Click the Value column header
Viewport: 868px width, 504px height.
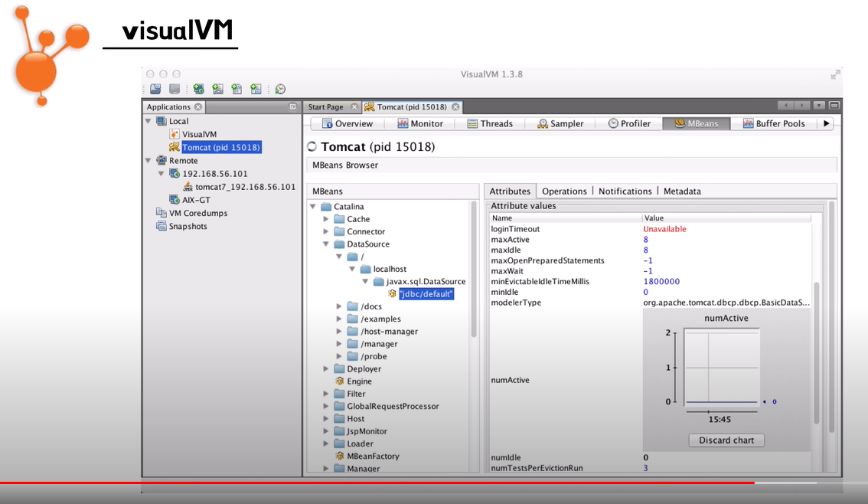pyautogui.click(x=727, y=218)
